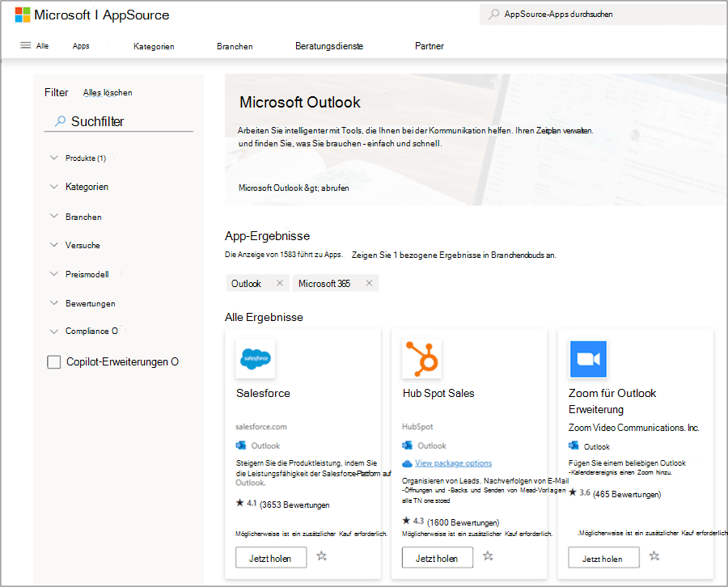Image resolution: width=728 pixels, height=587 pixels.
Task: Focus the AppSource-Apps durchsuchen search box
Action: pyautogui.click(x=603, y=15)
